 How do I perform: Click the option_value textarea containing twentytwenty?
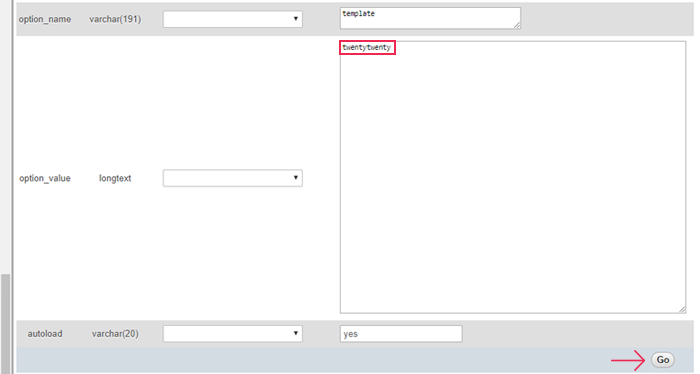tap(513, 177)
